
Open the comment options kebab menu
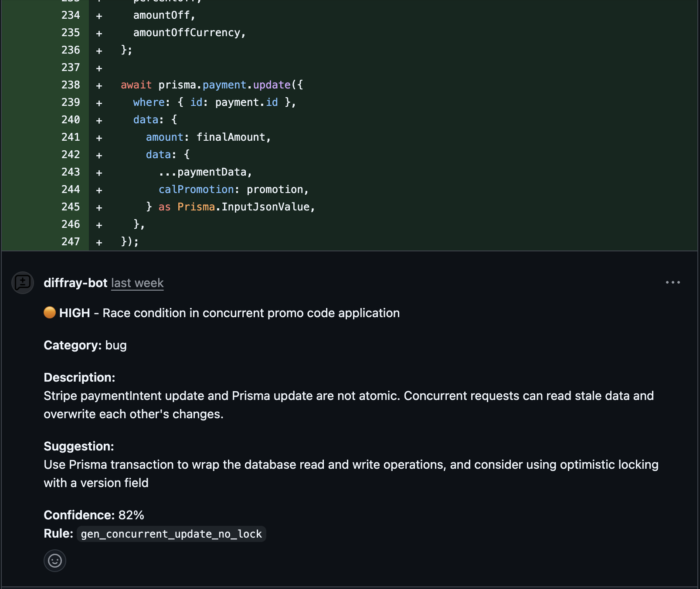click(x=673, y=282)
